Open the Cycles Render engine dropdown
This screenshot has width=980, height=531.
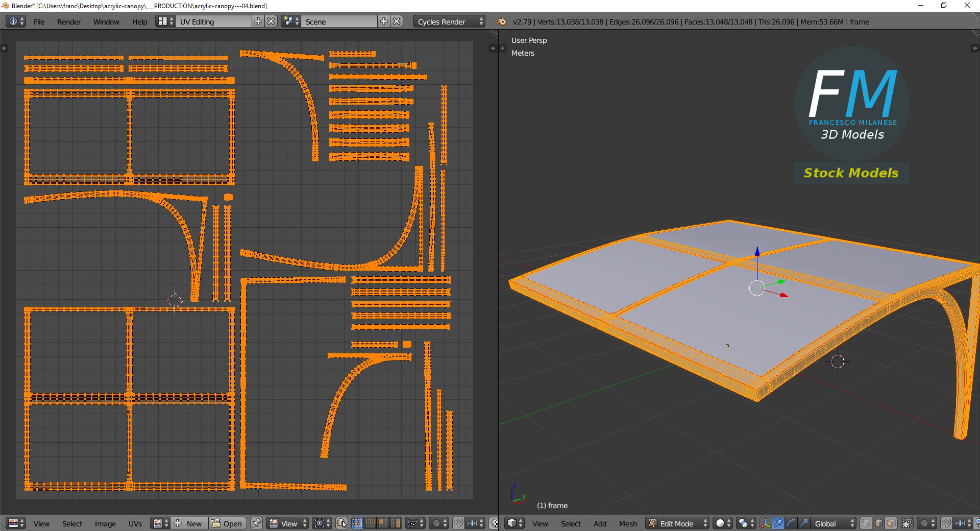coord(448,21)
